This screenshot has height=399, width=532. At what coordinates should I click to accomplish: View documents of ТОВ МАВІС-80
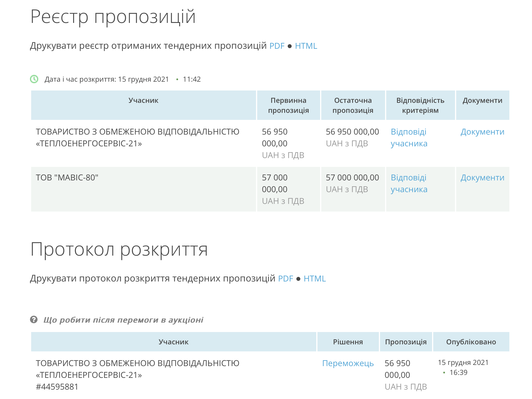point(482,178)
